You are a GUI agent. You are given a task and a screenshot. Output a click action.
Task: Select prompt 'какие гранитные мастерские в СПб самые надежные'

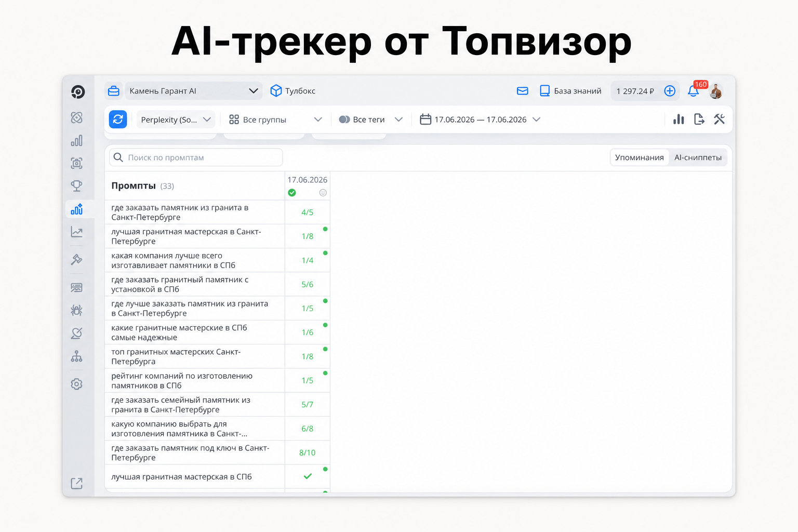195,332
